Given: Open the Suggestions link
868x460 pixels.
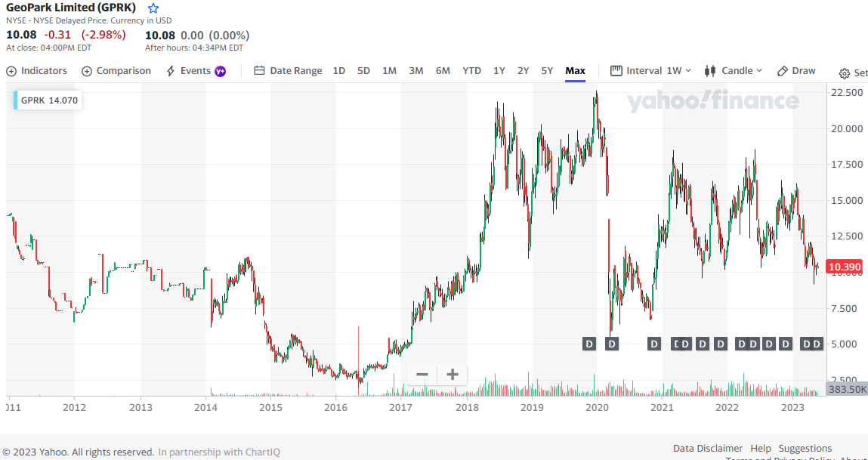Looking at the screenshot, I should point(805,449).
